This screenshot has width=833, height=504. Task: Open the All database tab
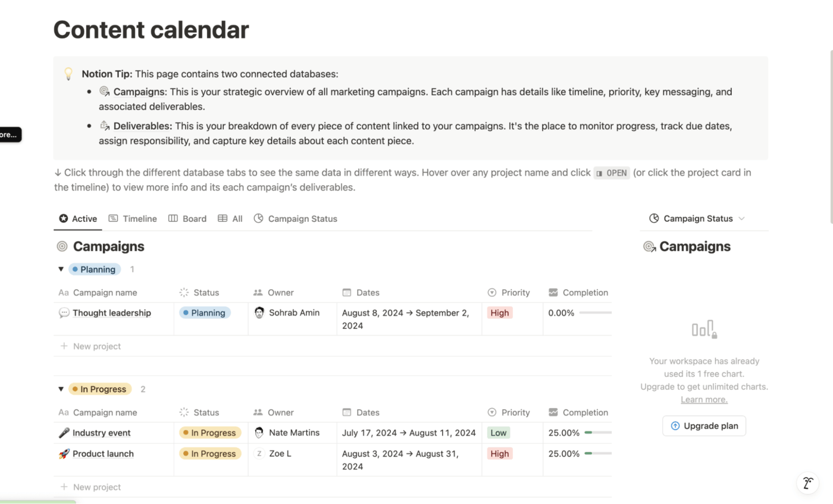coord(230,219)
